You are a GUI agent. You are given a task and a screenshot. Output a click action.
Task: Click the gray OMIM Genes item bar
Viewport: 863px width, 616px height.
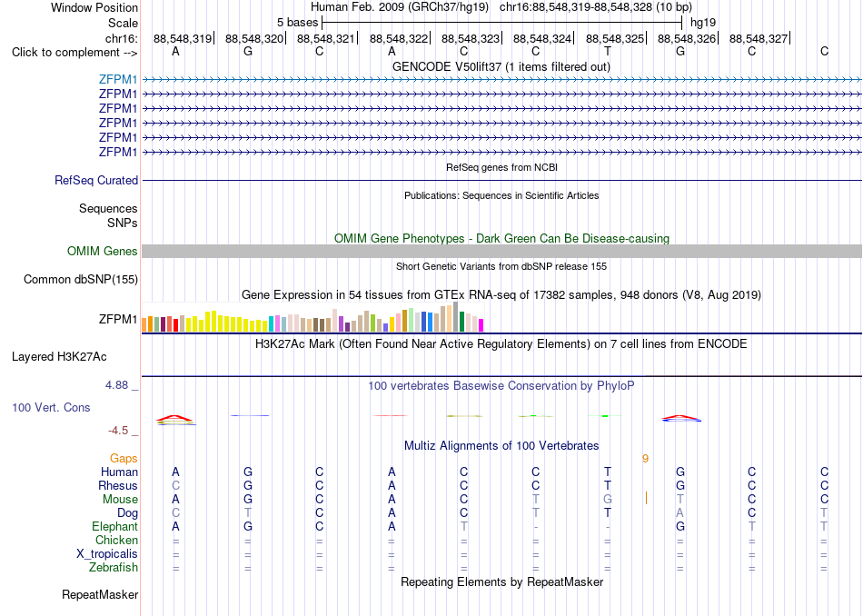pos(502,251)
